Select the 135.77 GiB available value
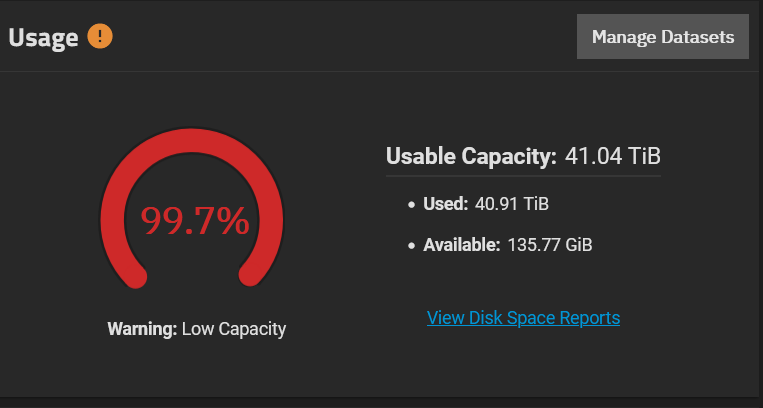 click(550, 244)
